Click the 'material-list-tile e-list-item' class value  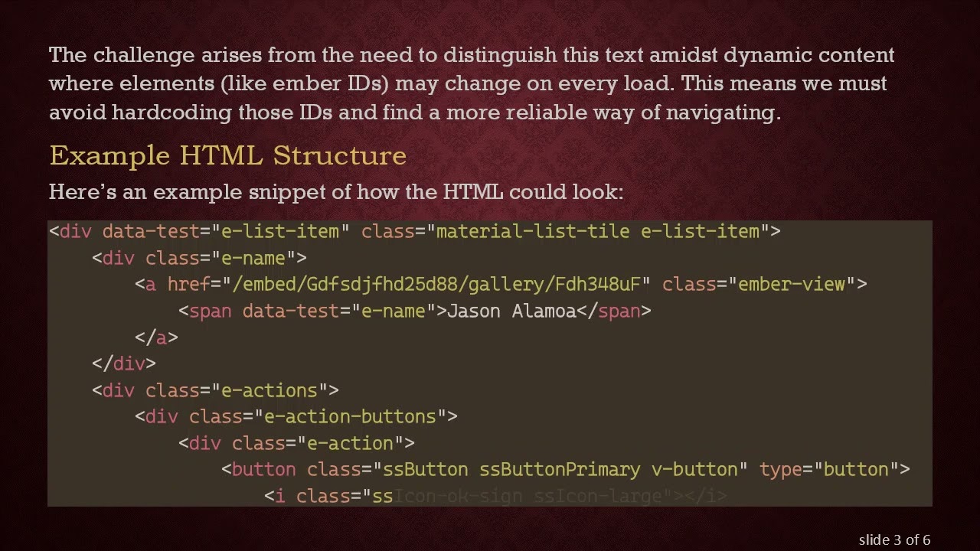598,231
